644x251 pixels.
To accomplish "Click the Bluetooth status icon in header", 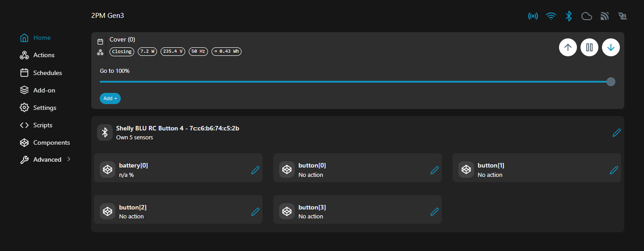I will [x=568, y=16].
